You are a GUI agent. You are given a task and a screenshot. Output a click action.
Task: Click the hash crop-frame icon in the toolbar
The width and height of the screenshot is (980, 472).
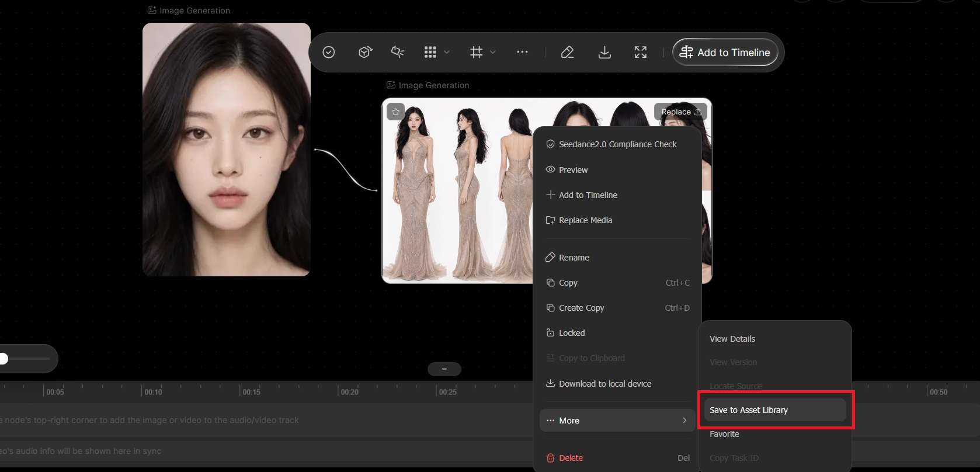(477, 53)
